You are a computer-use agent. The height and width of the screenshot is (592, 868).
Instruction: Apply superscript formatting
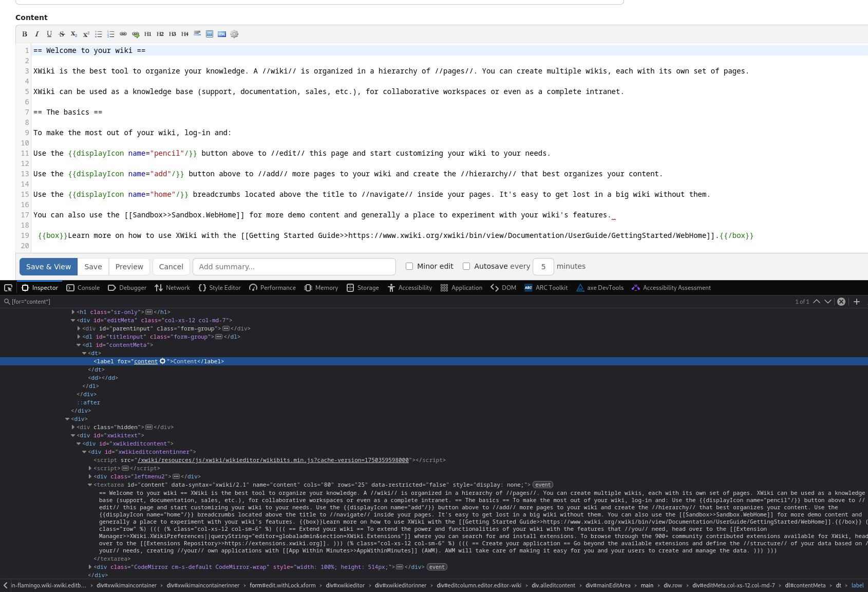[x=86, y=34]
